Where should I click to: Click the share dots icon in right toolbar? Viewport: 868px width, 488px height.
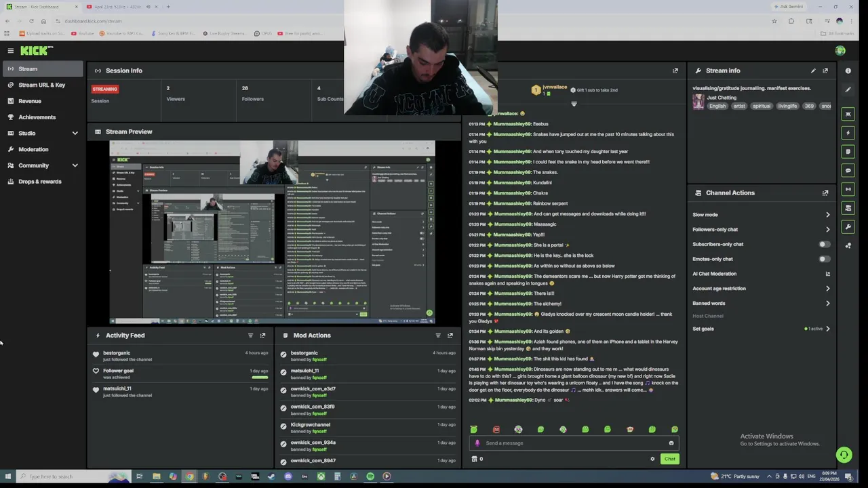[848, 245]
